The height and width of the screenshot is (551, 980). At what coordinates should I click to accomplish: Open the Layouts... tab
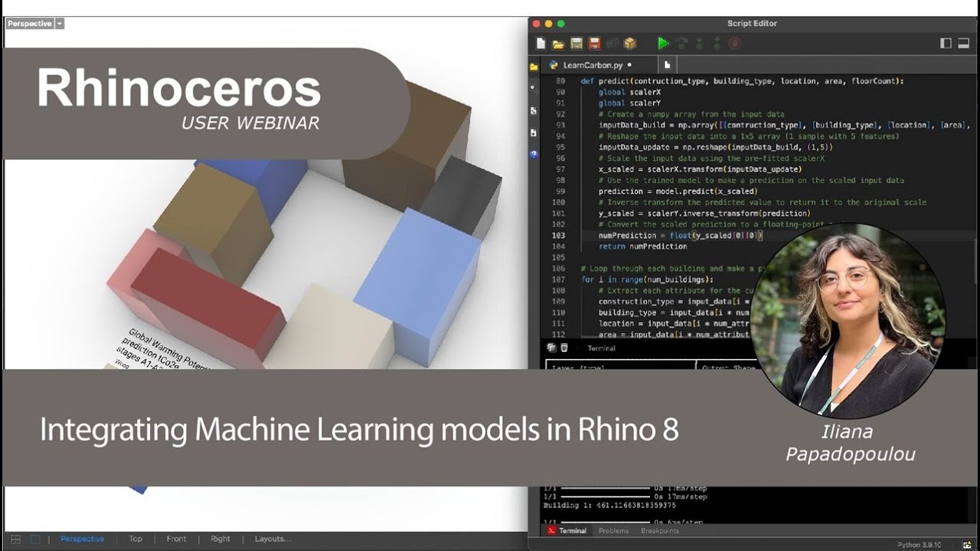tap(273, 539)
